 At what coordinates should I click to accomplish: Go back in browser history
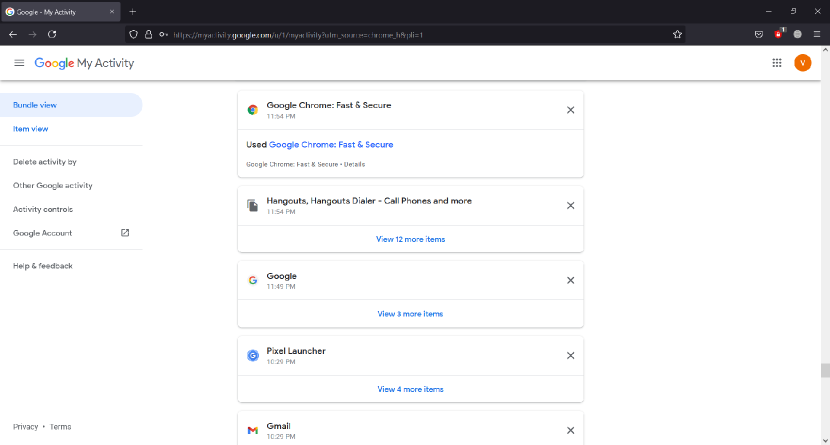pos(13,34)
